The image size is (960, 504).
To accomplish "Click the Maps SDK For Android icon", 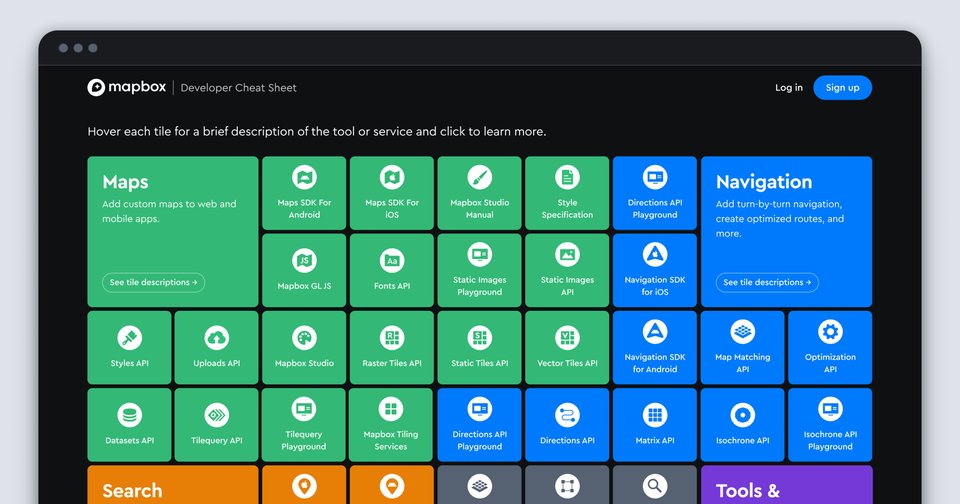I will point(304,178).
